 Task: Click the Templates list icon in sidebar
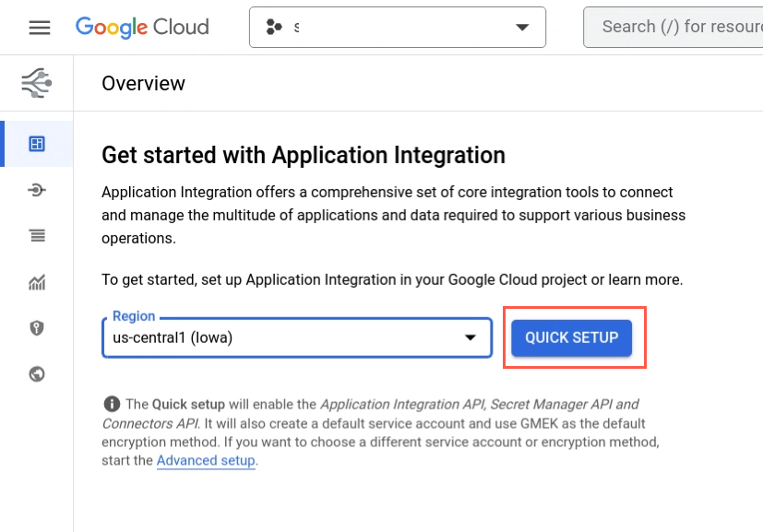coord(36,236)
